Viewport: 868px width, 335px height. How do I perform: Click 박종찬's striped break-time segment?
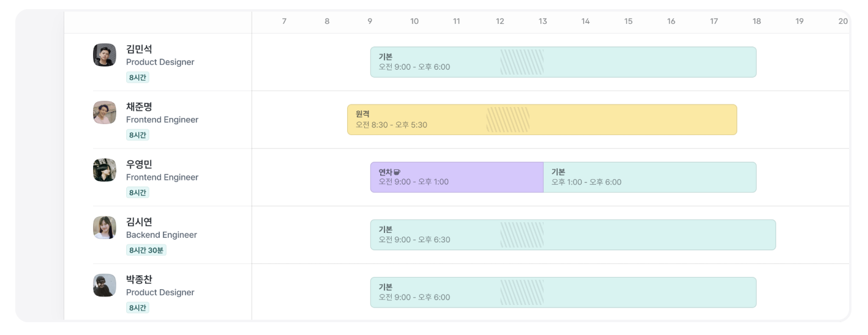(522, 292)
